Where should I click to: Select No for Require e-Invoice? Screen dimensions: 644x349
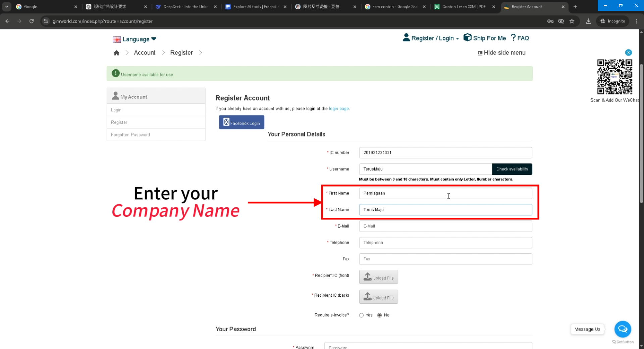(x=379, y=315)
